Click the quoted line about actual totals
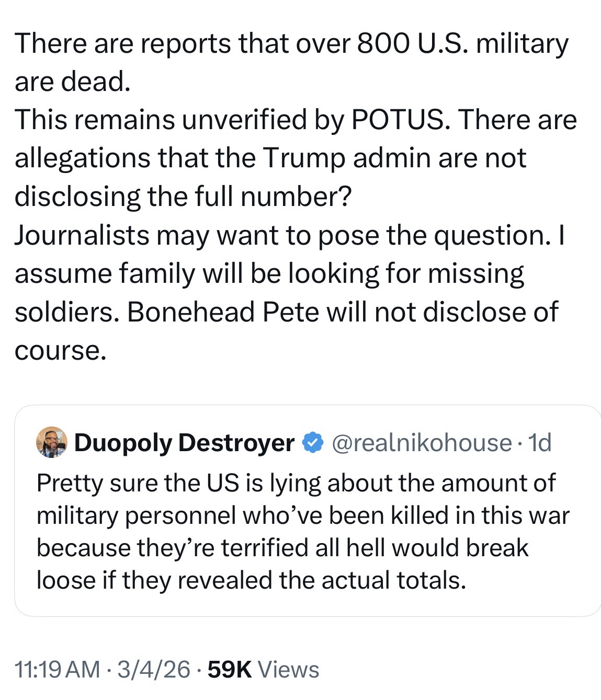 point(251,580)
